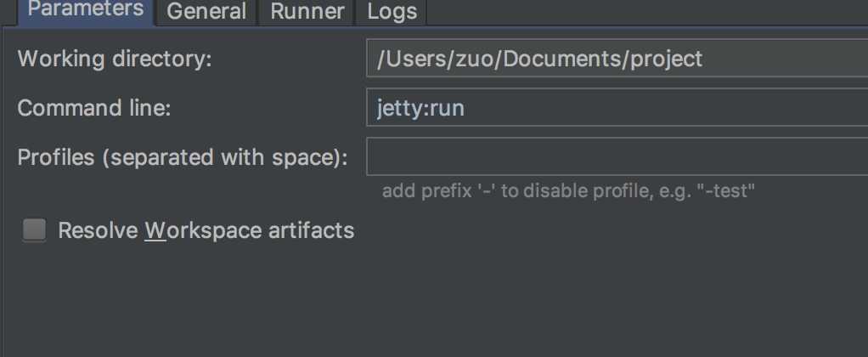Enable Resolve Workspace artifacts checkbox
The height and width of the screenshot is (357, 868).
[x=34, y=230]
